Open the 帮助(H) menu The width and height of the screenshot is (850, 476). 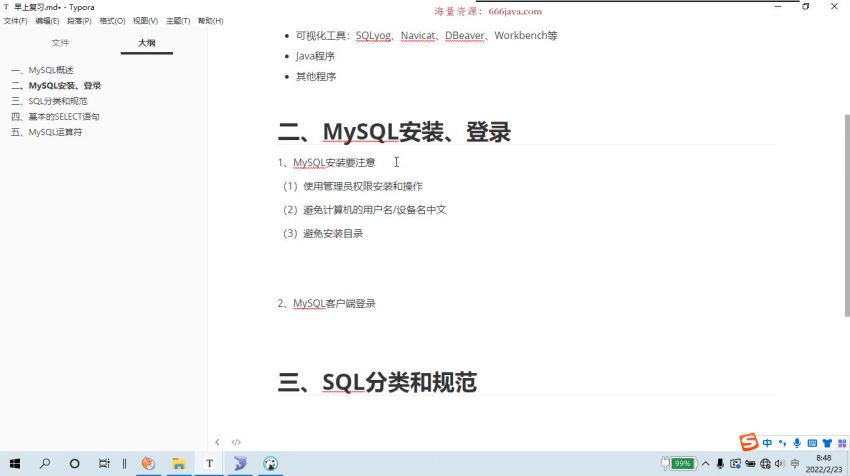click(210, 21)
